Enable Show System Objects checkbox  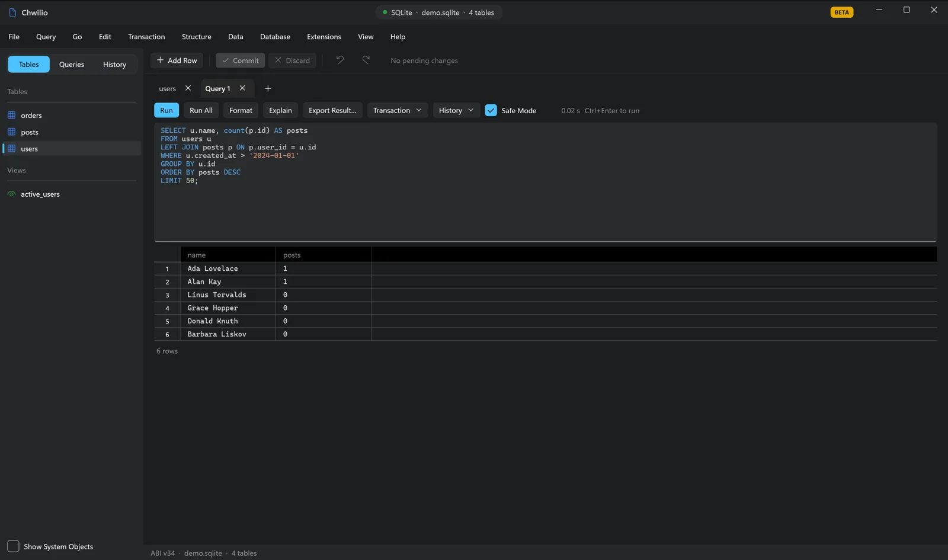[x=13, y=546]
